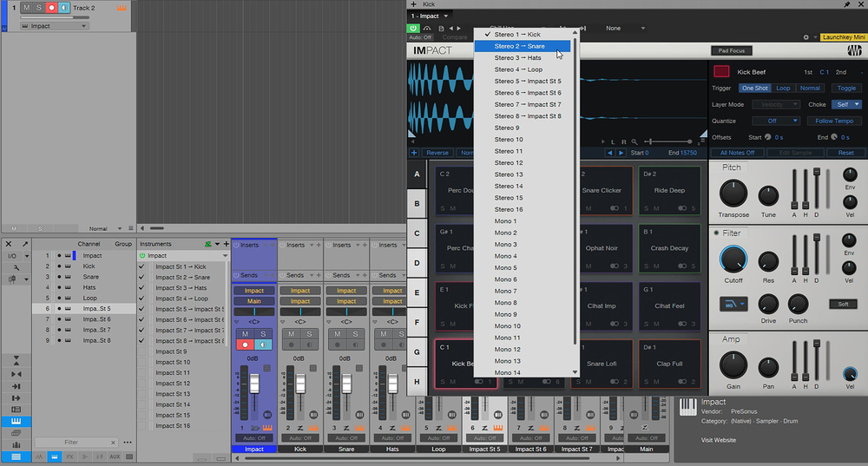This screenshot has height=466, width=868.
Task: Select Stereo 2 → Snare from the list
Action: tap(521, 46)
